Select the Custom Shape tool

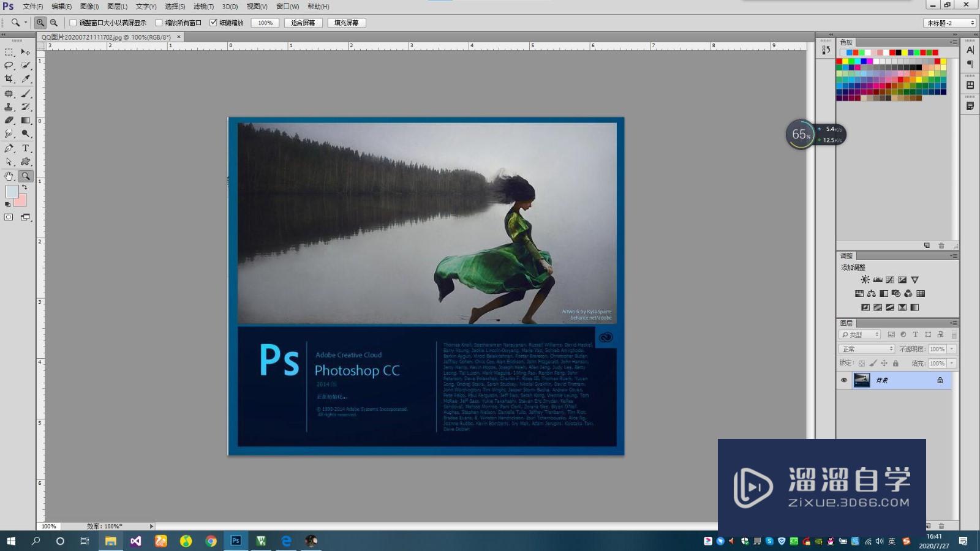pyautogui.click(x=25, y=162)
